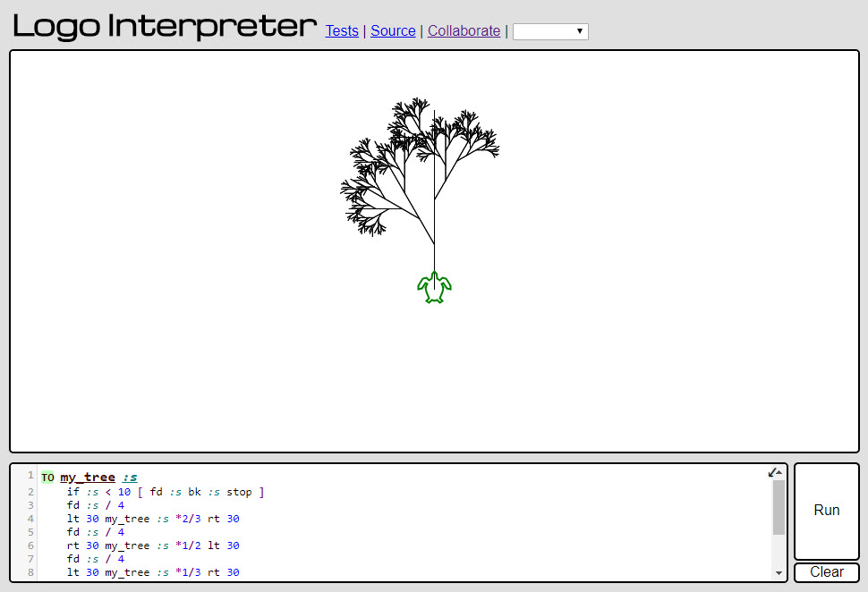Screen dimensions: 868x592
Task: Open the Source link
Action: pyautogui.click(x=393, y=31)
